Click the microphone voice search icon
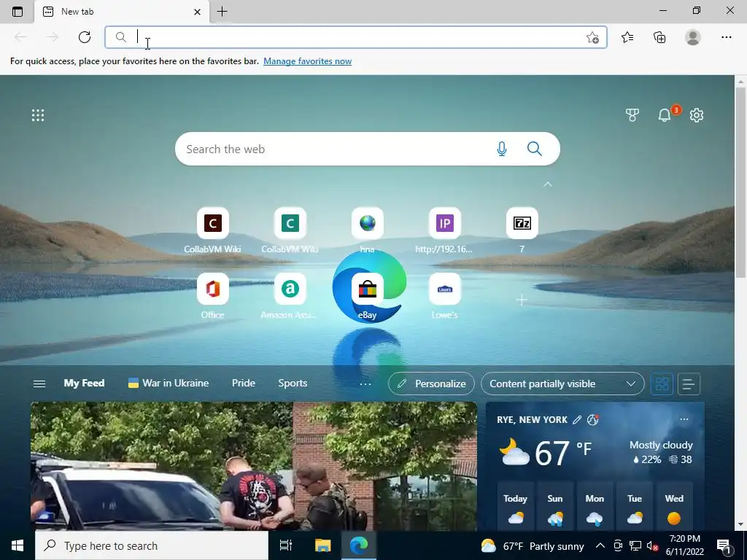 pos(501,149)
